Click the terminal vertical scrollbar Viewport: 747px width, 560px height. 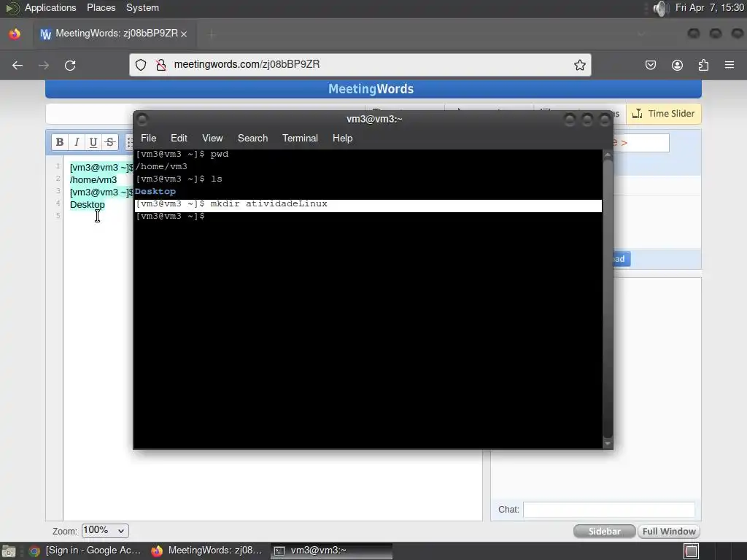pos(608,298)
